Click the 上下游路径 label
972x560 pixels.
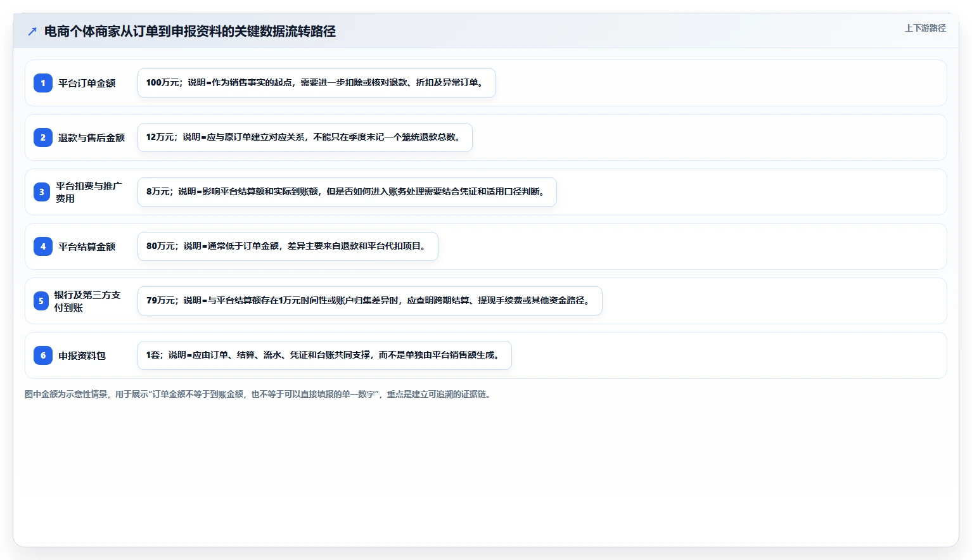tap(925, 28)
